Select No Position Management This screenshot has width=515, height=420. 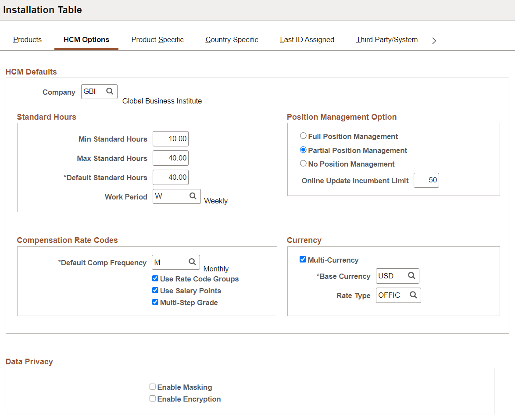(303, 164)
